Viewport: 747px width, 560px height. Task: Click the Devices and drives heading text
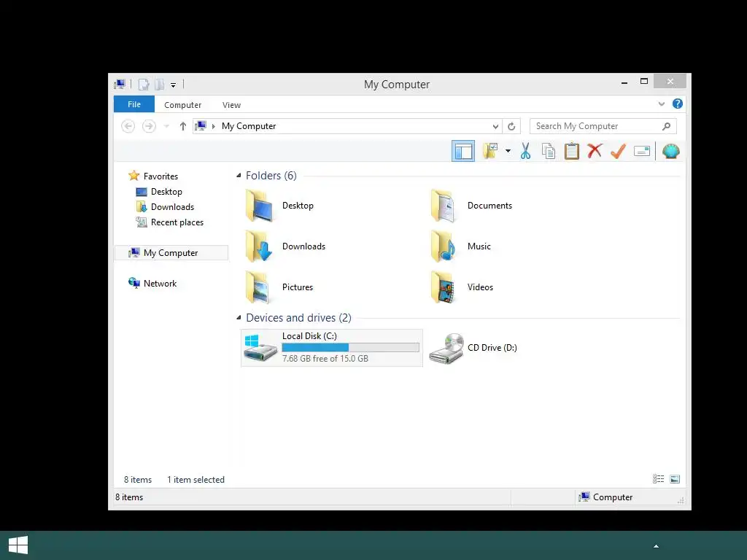[298, 318]
